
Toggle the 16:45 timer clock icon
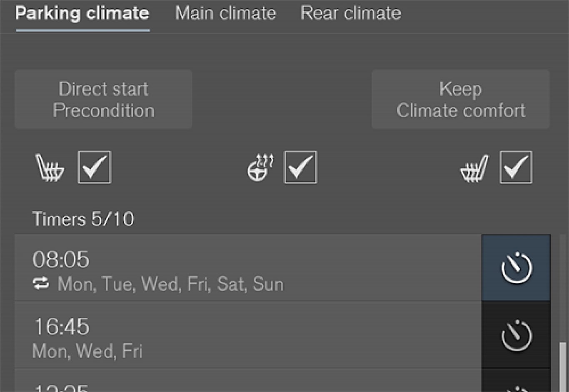tap(516, 335)
